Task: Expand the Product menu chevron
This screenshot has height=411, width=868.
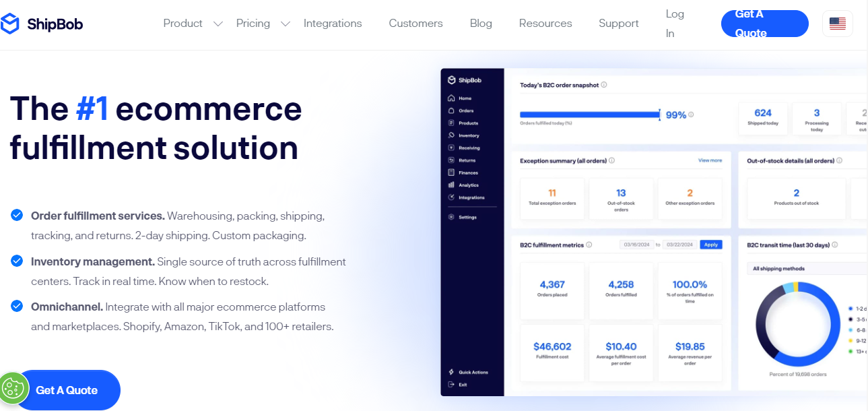Action: pos(218,24)
